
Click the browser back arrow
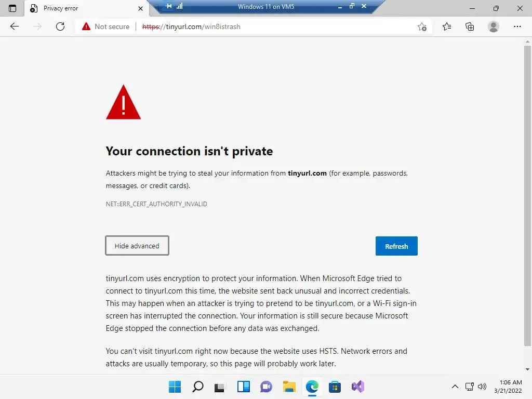click(15, 26)
